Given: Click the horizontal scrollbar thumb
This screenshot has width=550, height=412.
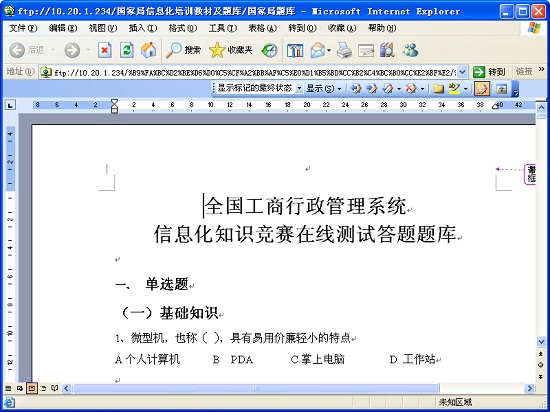Looking at the screenshot, I should tap(256, 388).
